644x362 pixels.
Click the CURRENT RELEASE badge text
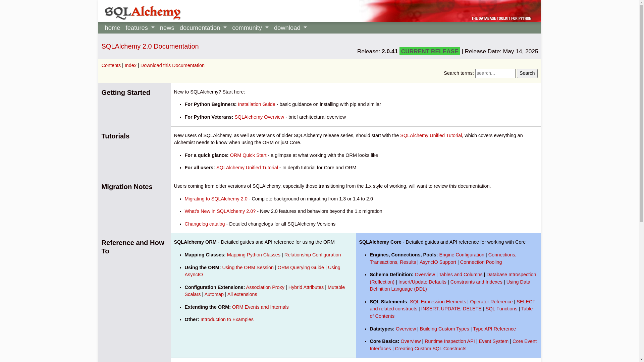pos(430,51)
